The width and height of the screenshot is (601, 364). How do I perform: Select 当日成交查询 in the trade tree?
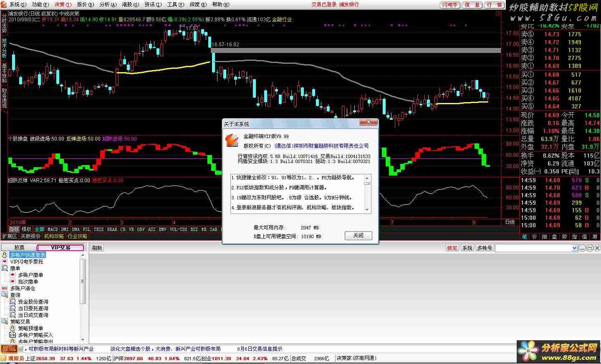(x=33, y=315)
